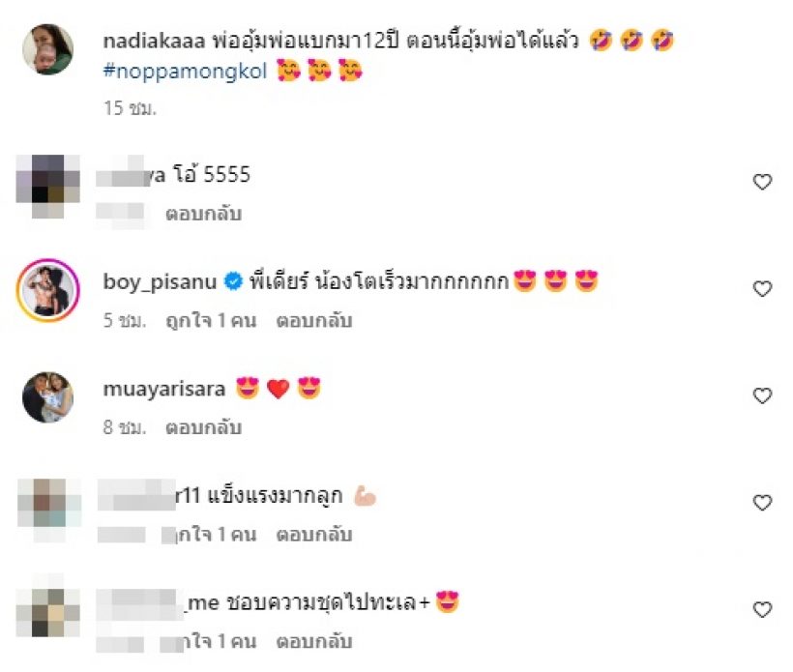Open the #noppamongkol hashtag
The width and height of the screenshot is (793, 672).
point(185,71)
